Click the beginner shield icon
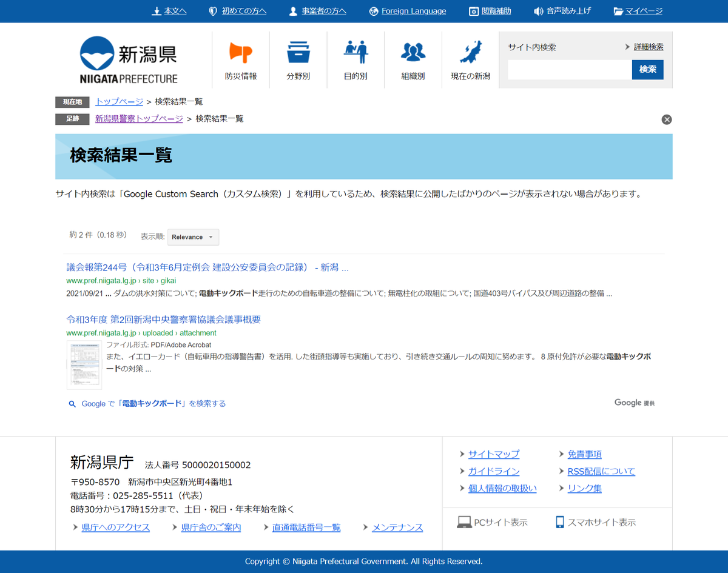This screenshot has height=573, width=728. pos(213,11)
